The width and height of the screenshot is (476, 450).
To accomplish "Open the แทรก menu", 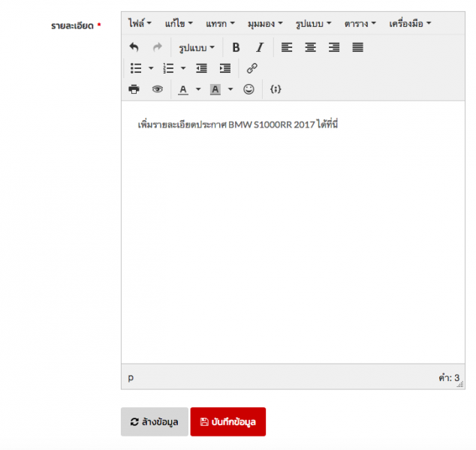I will click(x=220, y=23).
